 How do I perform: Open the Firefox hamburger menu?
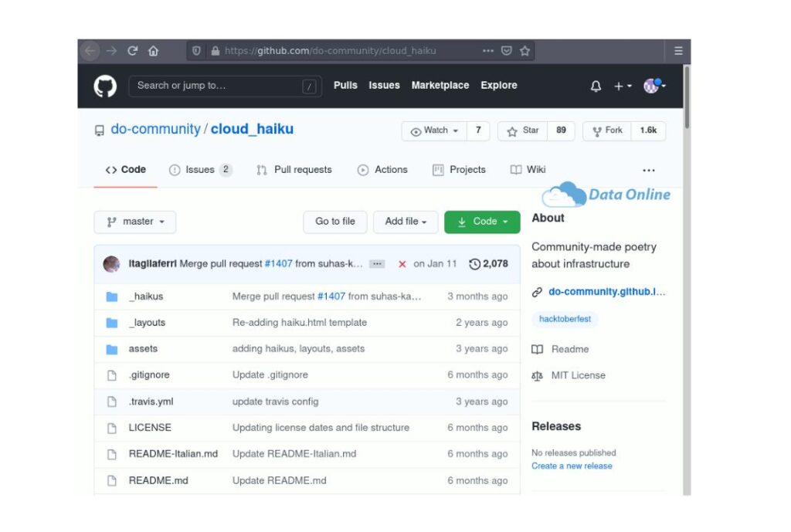678,51
